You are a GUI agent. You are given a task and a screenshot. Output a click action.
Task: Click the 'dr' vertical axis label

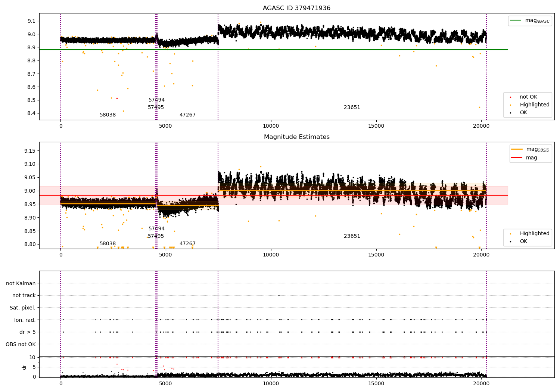[24, 367]
